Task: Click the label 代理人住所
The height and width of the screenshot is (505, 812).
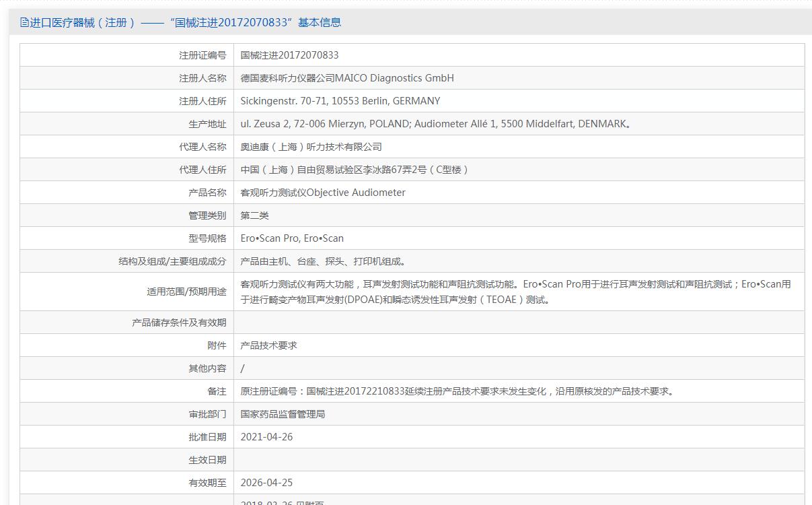Action: coord(202,170)
